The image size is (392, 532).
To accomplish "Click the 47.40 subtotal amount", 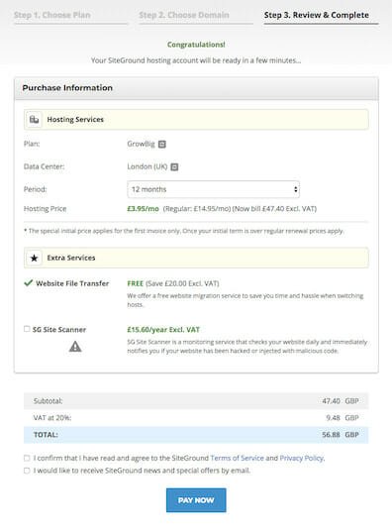I will pos(331,401).
